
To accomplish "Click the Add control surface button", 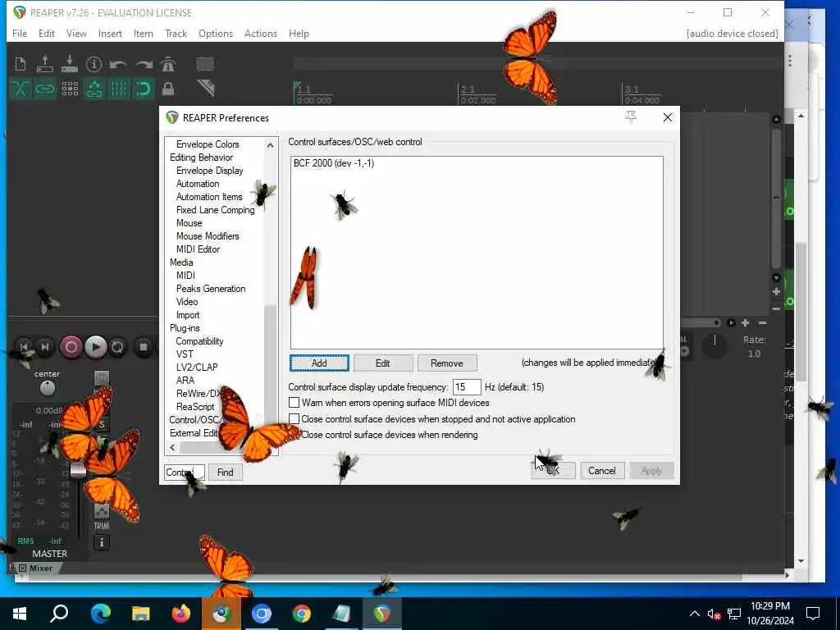I will coord(319,363).
